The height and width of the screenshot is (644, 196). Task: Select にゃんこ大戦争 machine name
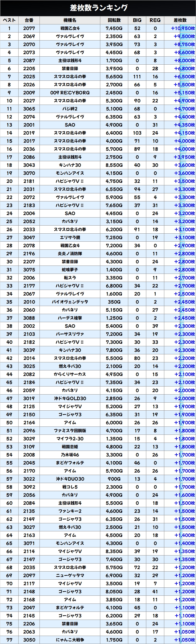70,640
